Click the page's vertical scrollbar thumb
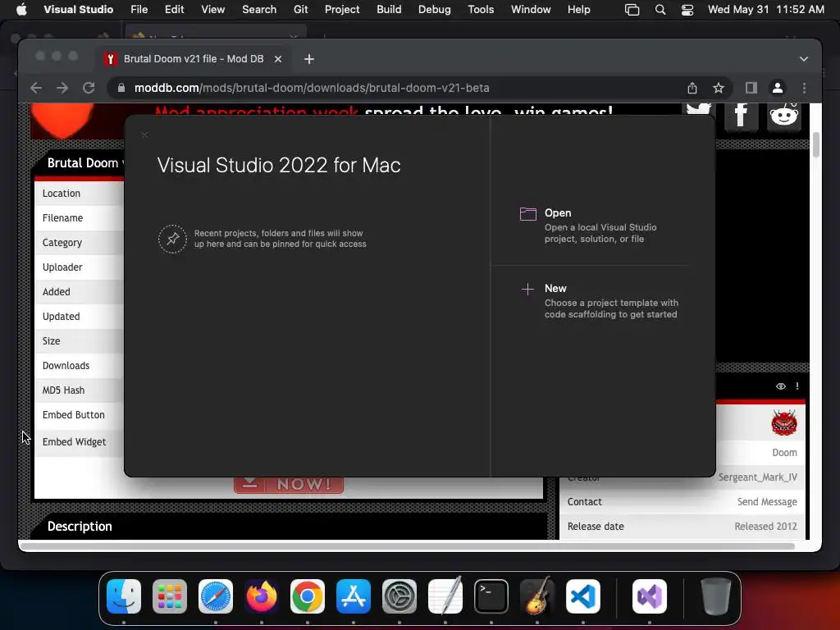This screenshot has height=630, width=840. tap(816, 145)
